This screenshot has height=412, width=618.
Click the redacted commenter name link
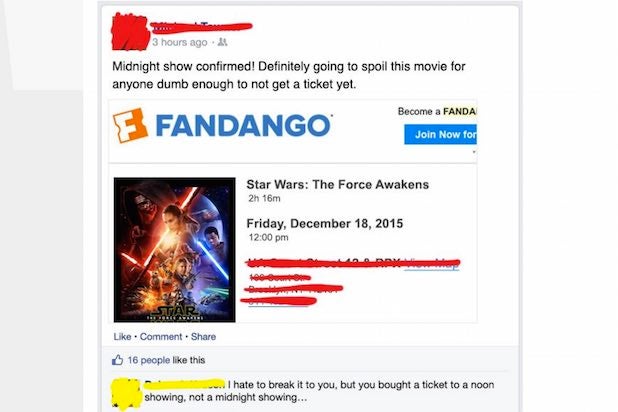click(x=184, y=384)
